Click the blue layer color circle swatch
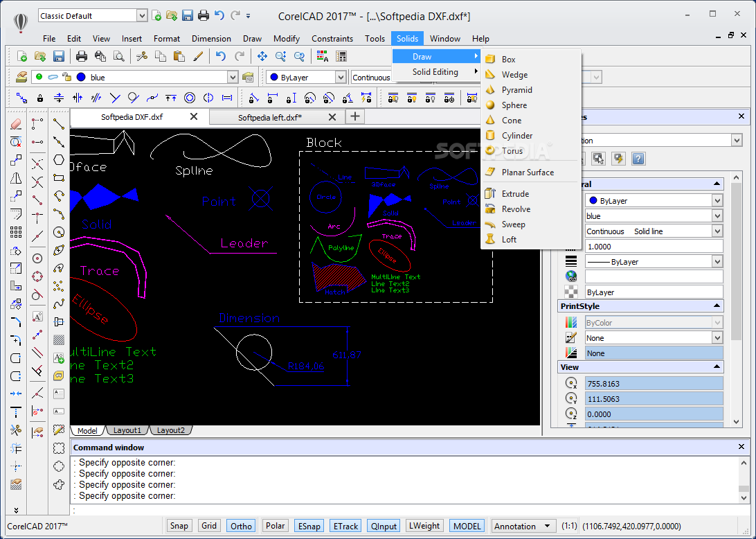The width and height of the screenshot is (756, 539). click(x=81, y=77)
